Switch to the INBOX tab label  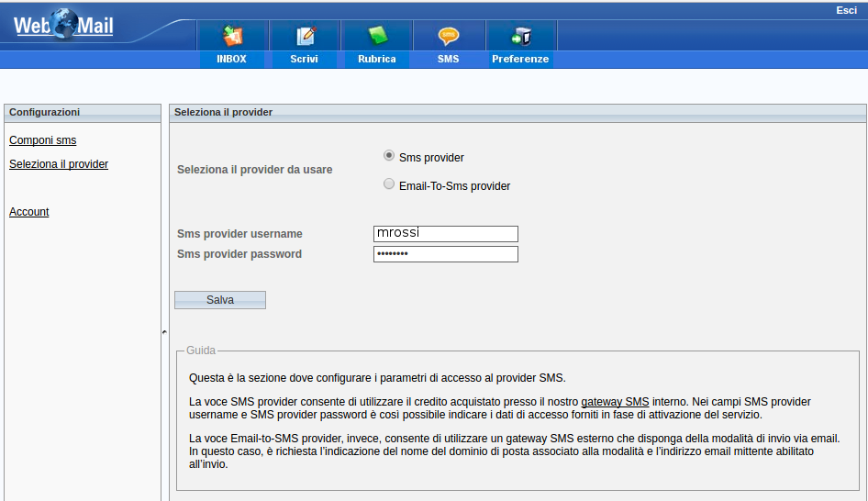pos(231,59)
